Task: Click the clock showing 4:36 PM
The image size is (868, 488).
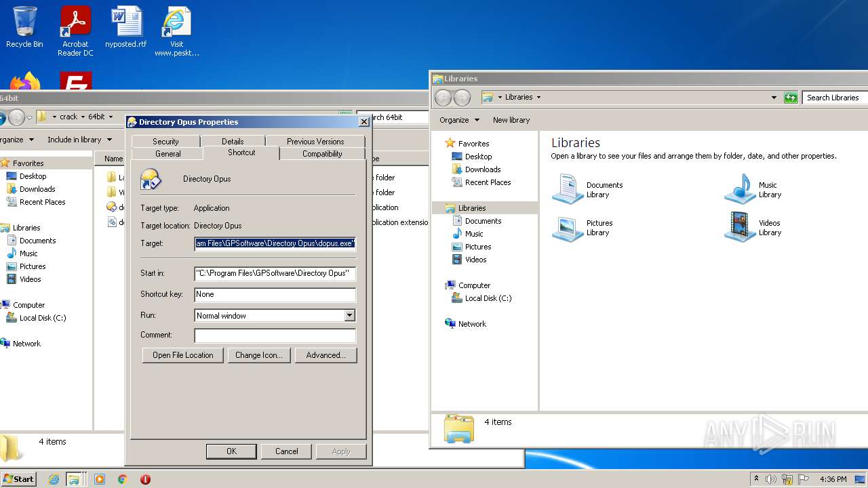Action: [x=833, y=479]
